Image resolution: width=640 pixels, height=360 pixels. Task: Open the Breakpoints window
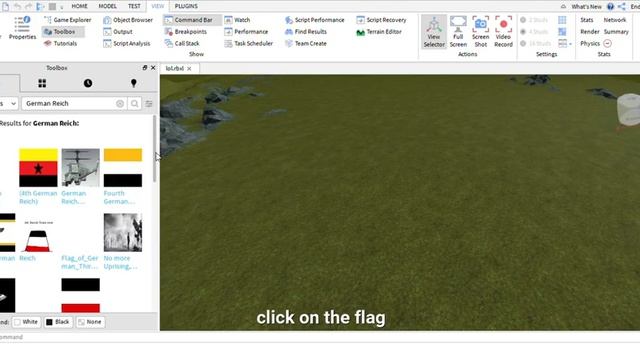pyautogui.click(x=186, y=31)
